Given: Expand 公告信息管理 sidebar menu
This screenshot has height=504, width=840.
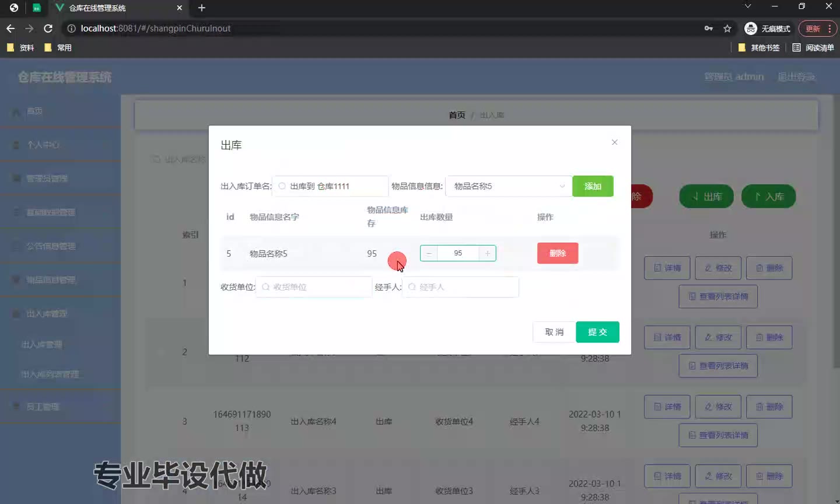Looking at the screenshot, I should 60,246.
